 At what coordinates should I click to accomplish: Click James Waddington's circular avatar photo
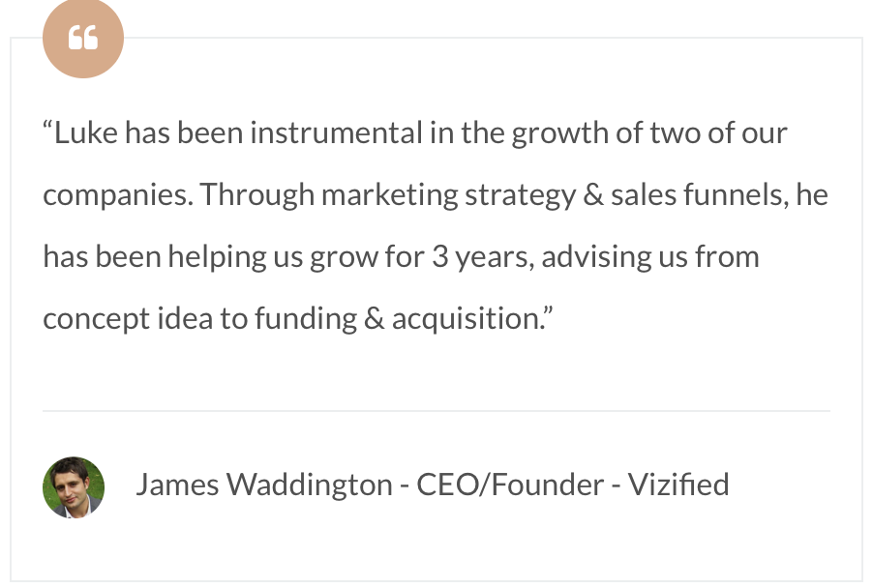(74, 487)
